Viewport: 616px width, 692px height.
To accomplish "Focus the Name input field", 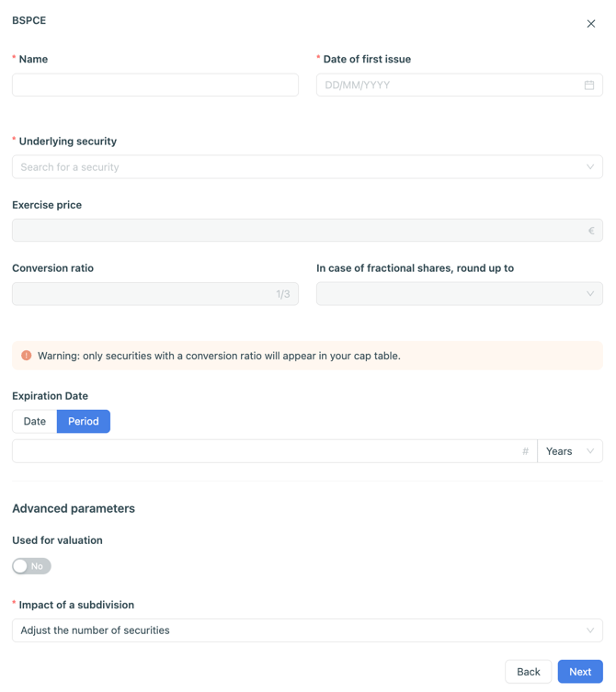I will pos(155,85).
